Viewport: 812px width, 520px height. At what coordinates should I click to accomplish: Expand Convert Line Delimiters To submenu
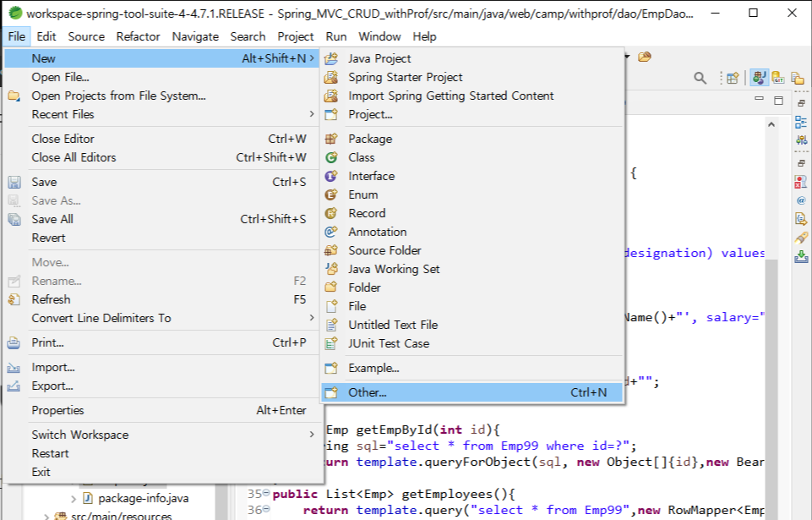coord(161,318)
